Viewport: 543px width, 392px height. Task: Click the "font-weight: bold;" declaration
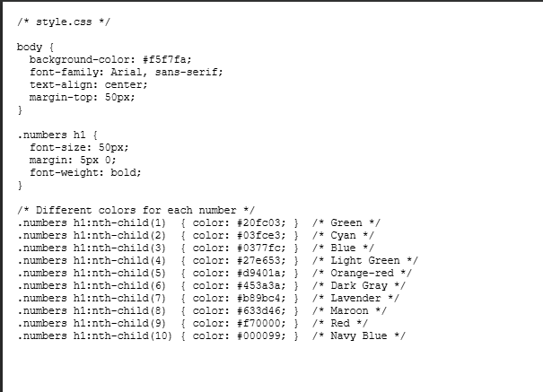[85, 171]
